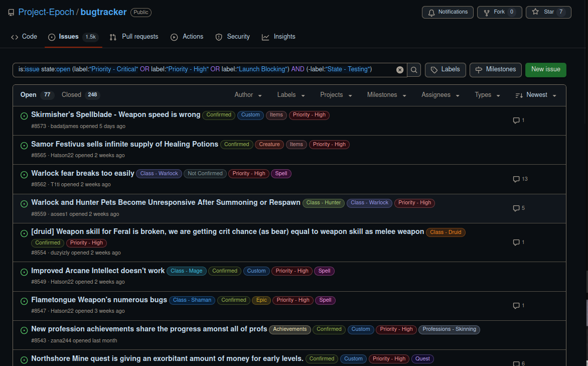Filter by the Class - Hunter label

coord(323,203)
